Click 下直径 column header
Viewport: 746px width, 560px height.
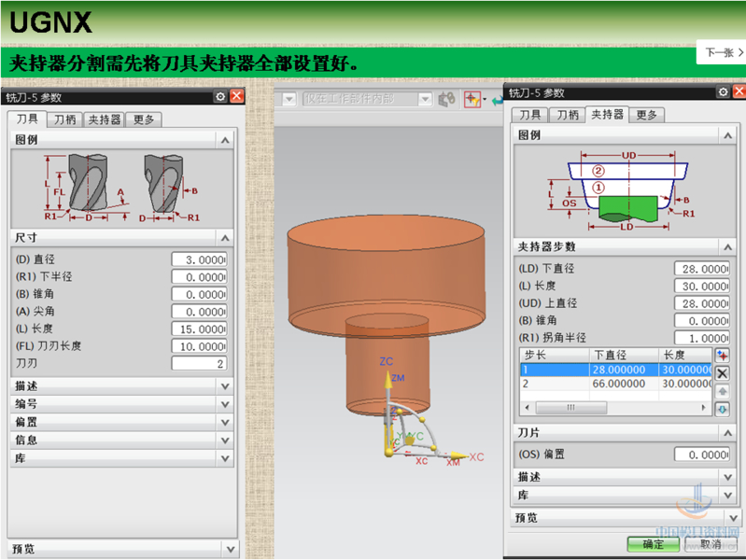point(624,355)
